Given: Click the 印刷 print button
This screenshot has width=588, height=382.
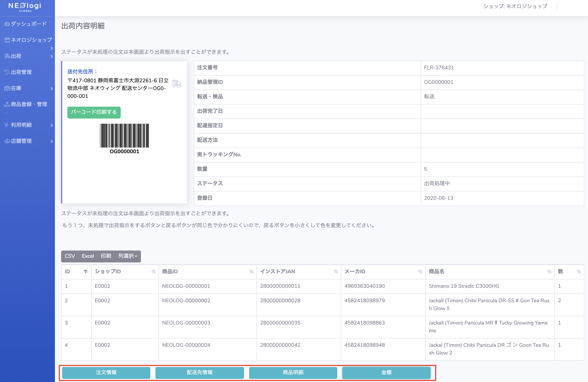Looking at the screenshot, I should point(106,256).
